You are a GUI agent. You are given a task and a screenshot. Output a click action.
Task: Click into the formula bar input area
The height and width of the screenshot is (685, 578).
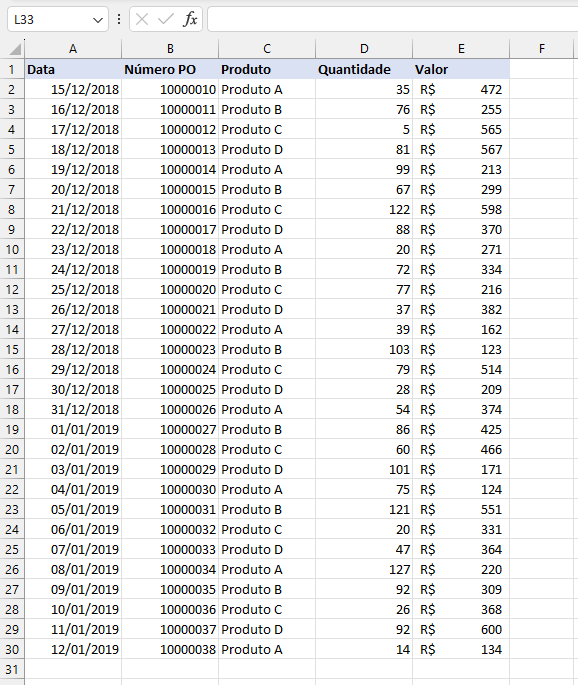[392, 19]
